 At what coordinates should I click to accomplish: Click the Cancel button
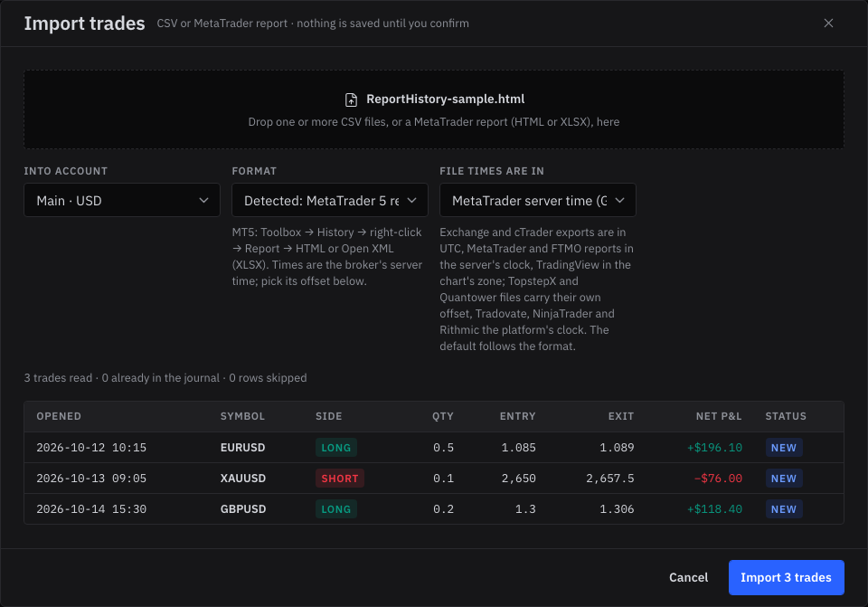(688, 578)
